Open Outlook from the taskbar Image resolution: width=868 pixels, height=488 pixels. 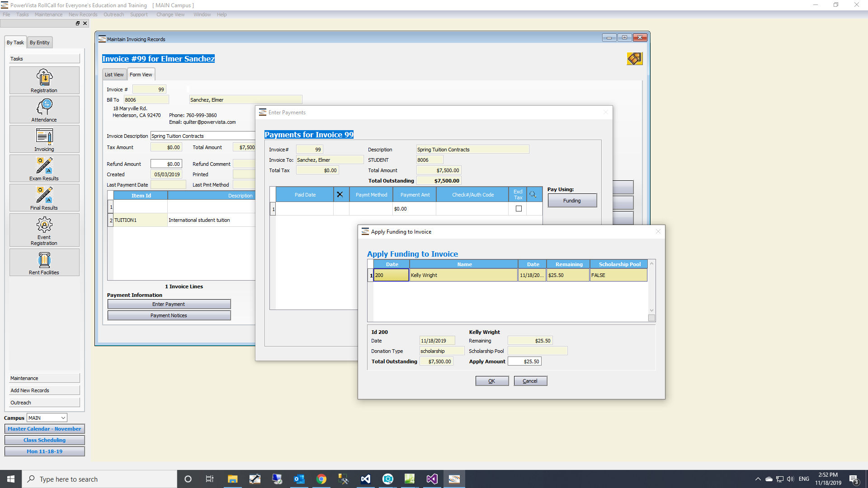[x=299, y=479]
